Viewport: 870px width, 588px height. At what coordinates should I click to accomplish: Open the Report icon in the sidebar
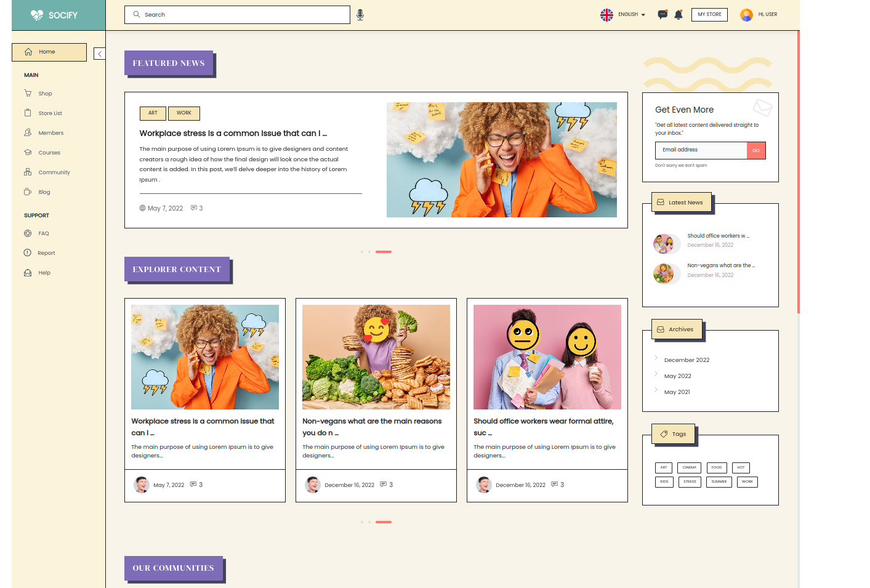coord(26,252)
